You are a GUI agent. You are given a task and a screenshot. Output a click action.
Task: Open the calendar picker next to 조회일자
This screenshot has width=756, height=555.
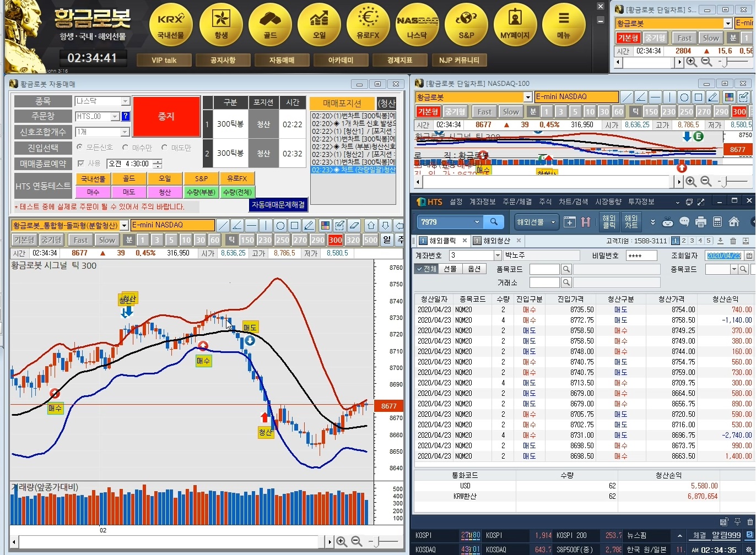(x=749, y=255)
